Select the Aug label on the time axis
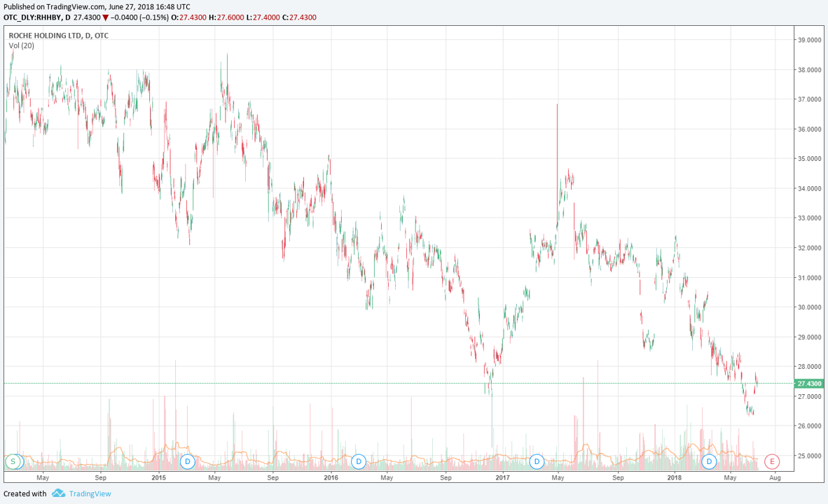 tap(775, 477)
